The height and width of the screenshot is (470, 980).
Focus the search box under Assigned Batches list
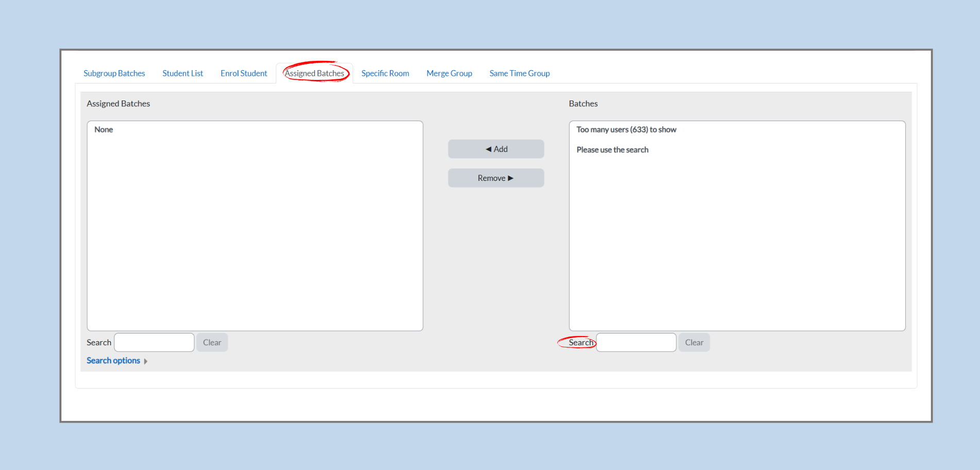click(x=154, y=343)
